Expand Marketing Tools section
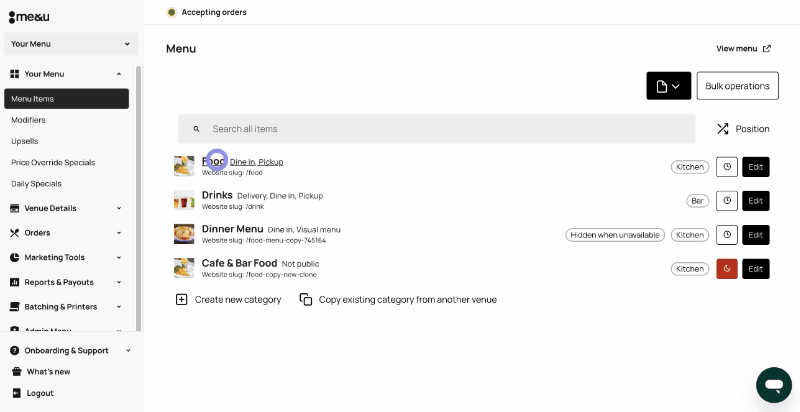The width and height of the screenshot is (800, 412). (x=66, y=258)
